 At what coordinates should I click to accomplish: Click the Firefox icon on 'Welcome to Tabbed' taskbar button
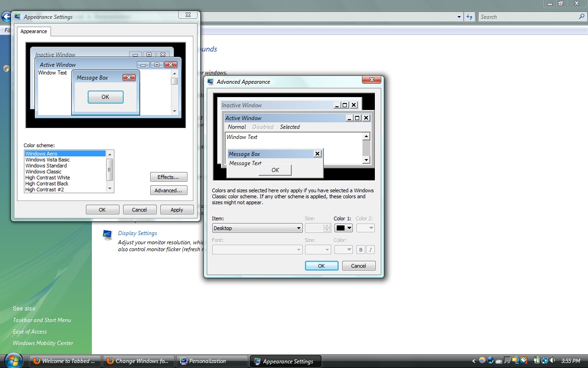(36, 361)
